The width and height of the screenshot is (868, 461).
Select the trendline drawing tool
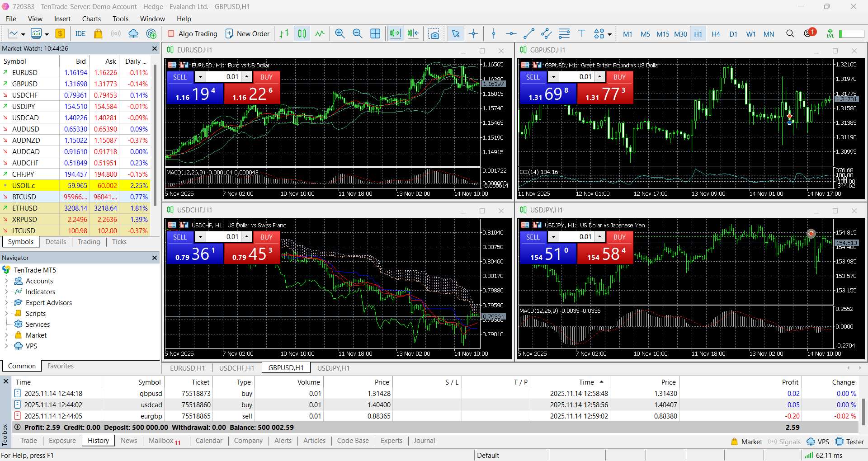529,34
